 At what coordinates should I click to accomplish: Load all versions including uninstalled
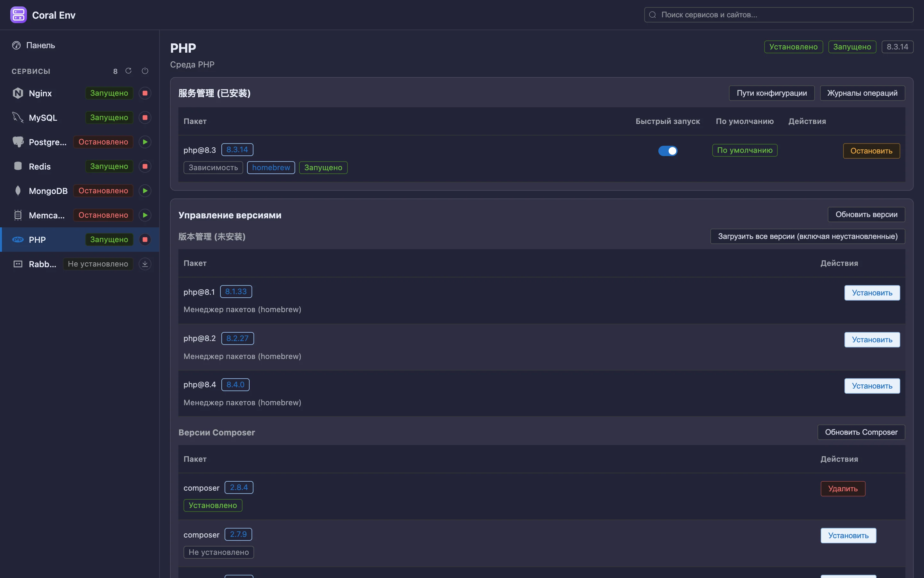pos(807,236)
